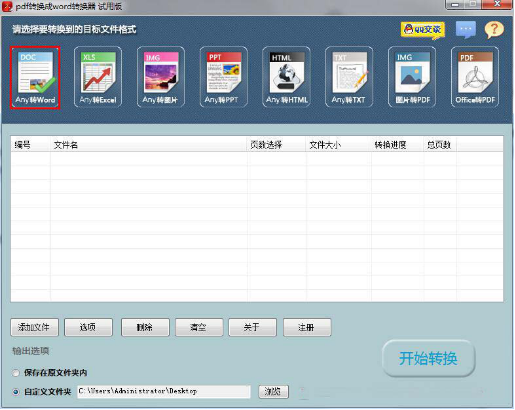The image size is (515, 410).
Task: Choose the Any转HTML format icon
Action: tap(286, 77)
